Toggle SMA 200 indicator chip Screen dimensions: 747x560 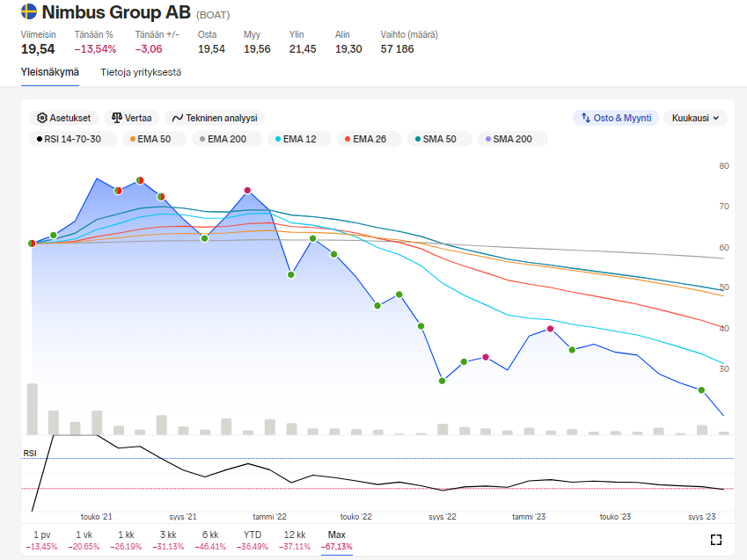509,139
